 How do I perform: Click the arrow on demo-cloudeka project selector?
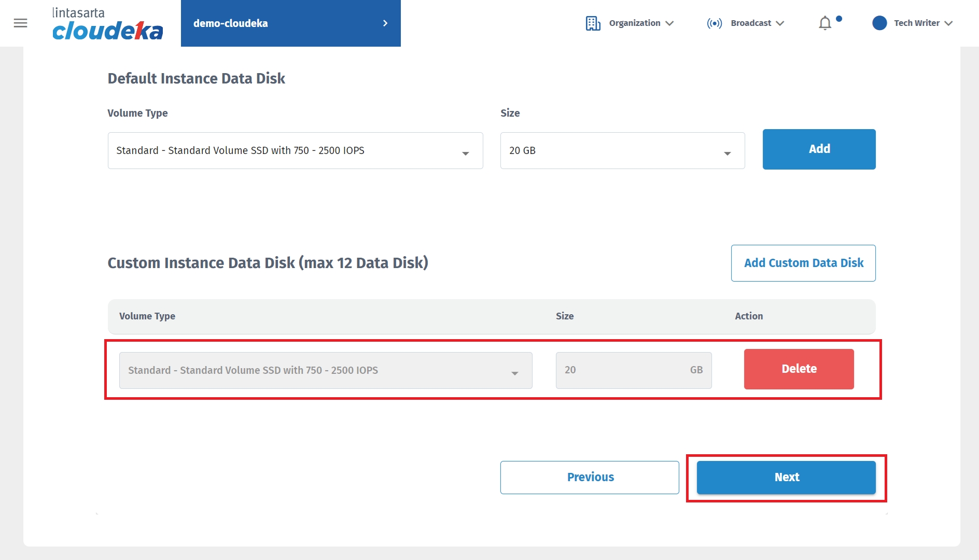click(x=385, y=23)
